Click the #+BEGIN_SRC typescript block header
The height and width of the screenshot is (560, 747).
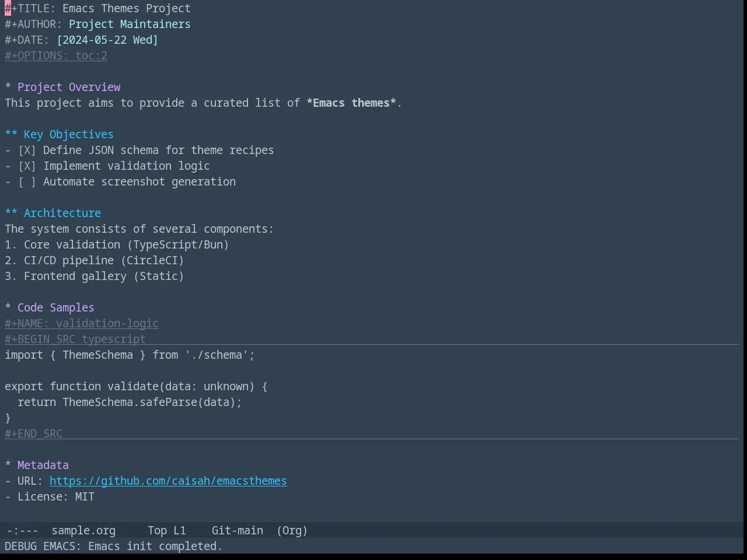point(75,339)
